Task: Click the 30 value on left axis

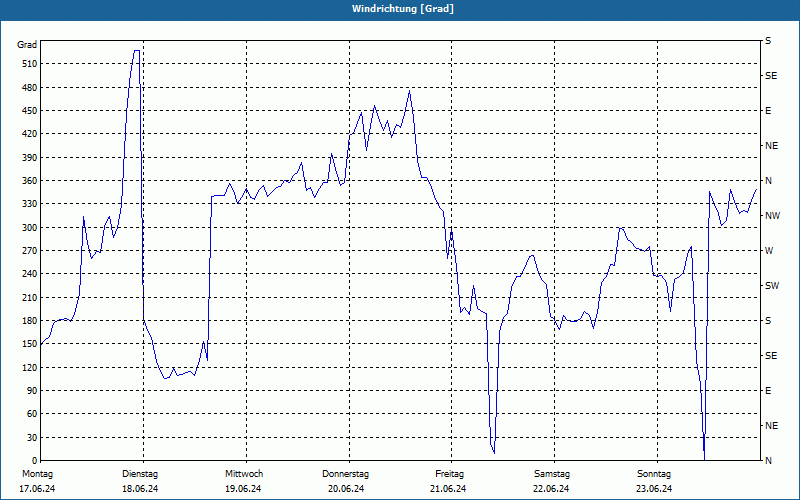Action: 32,437
